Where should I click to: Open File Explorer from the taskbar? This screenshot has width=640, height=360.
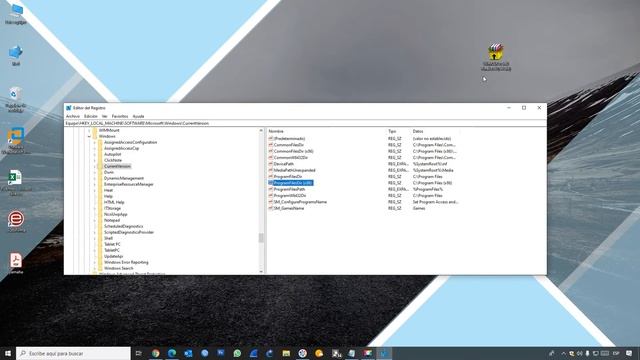[x=286, y=353]
